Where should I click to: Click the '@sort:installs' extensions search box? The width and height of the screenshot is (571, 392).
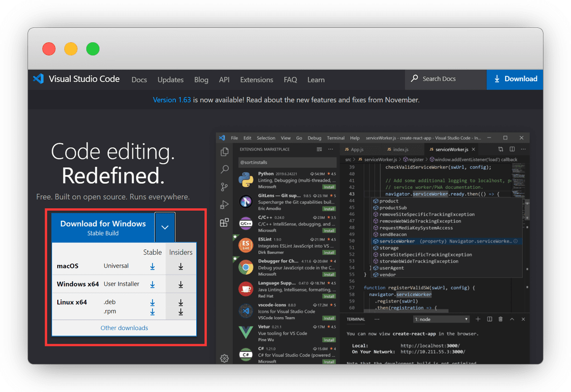(x=287, y=163)
